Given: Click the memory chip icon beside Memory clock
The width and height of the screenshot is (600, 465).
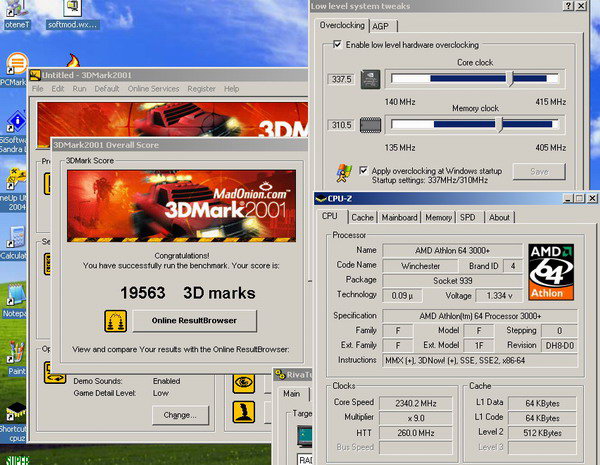Looking at the screenshot, I should (370, 125).
